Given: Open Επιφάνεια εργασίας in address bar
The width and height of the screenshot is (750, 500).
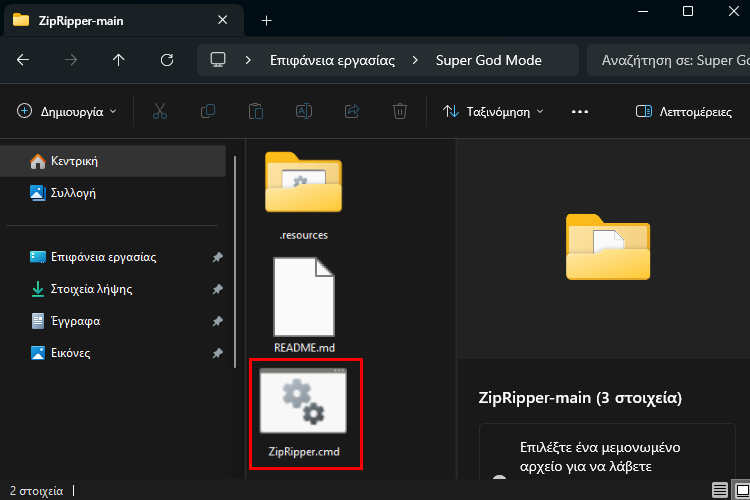Looking at the screenshot, I should coord(332,61).
